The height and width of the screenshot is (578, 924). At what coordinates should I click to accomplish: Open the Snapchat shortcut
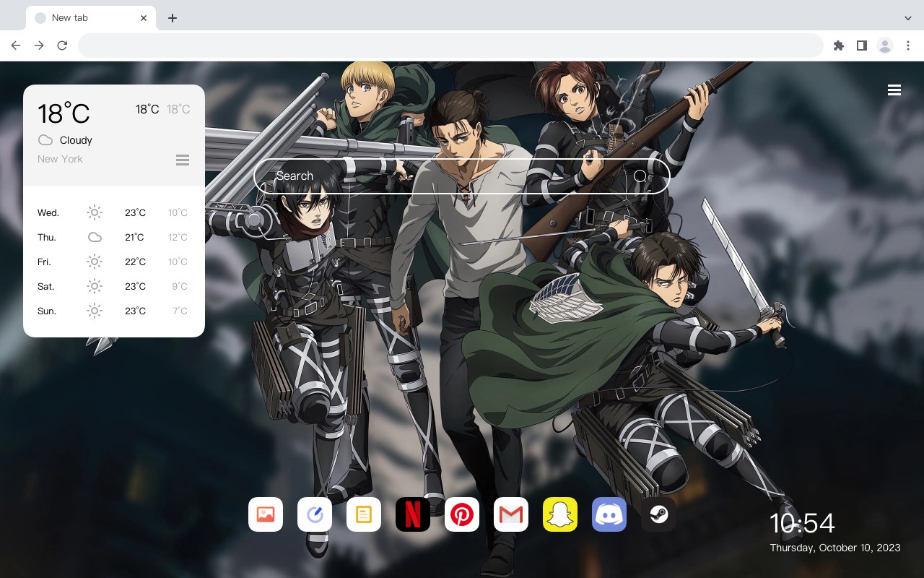click(560, 514)
